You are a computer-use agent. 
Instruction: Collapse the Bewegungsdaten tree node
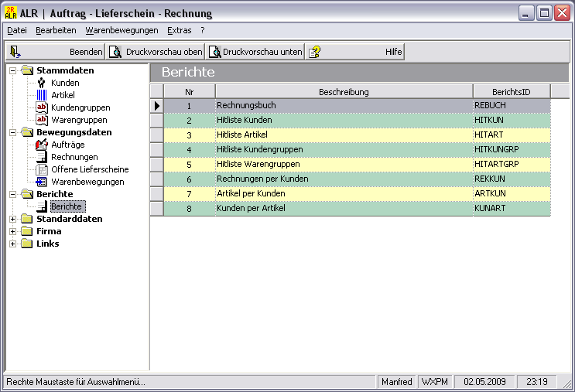pyautogui.click(x=12, y=132)
